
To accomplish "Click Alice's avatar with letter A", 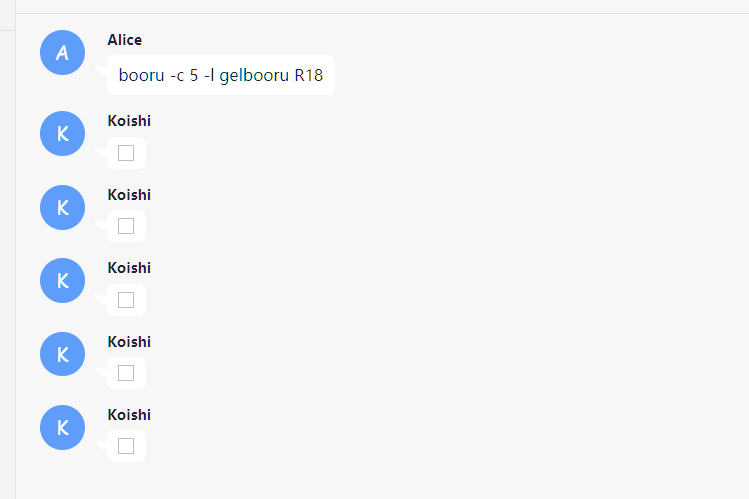I will point(63,53).
